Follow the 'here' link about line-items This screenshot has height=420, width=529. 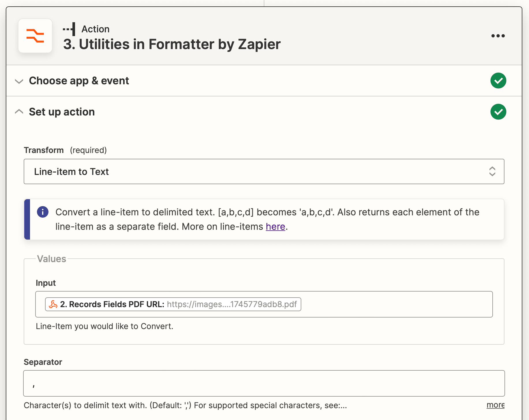tap(275, 227)
